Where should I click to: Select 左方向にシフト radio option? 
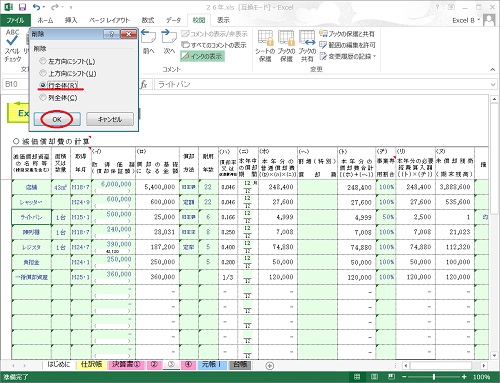(67, 61)
